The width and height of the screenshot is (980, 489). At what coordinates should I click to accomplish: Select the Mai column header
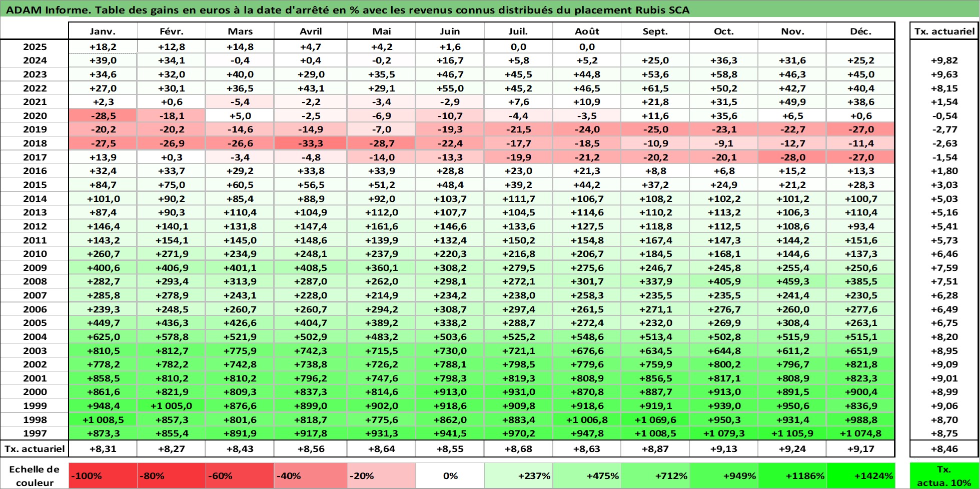[382, 31]
